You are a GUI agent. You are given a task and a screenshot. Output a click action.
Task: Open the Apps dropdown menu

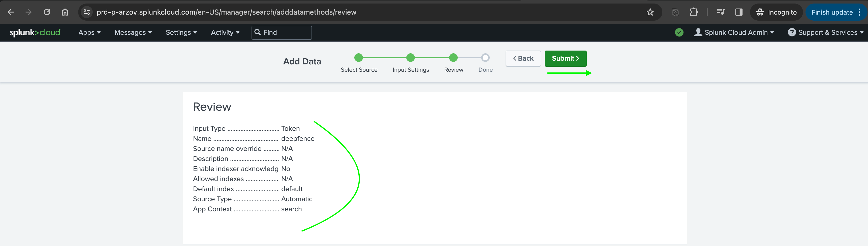coord(89,33)
